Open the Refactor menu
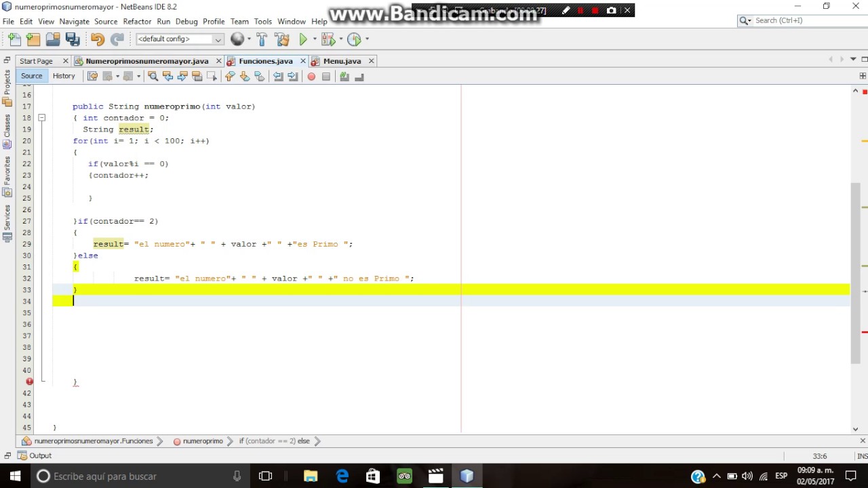This screenshot has width=868, height=488. (137, 22)
